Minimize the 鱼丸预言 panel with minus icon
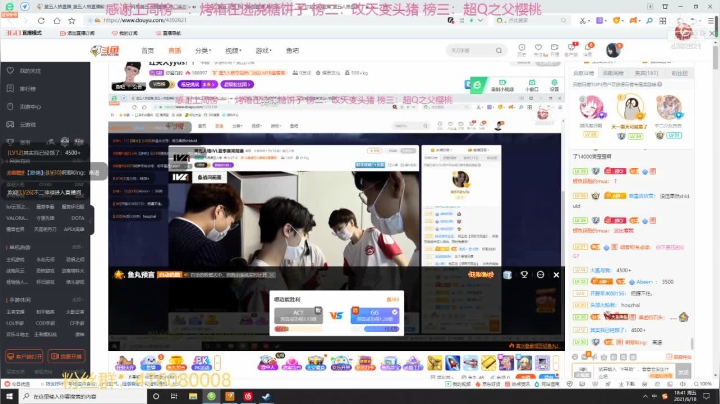 click(x=540, y=275)
